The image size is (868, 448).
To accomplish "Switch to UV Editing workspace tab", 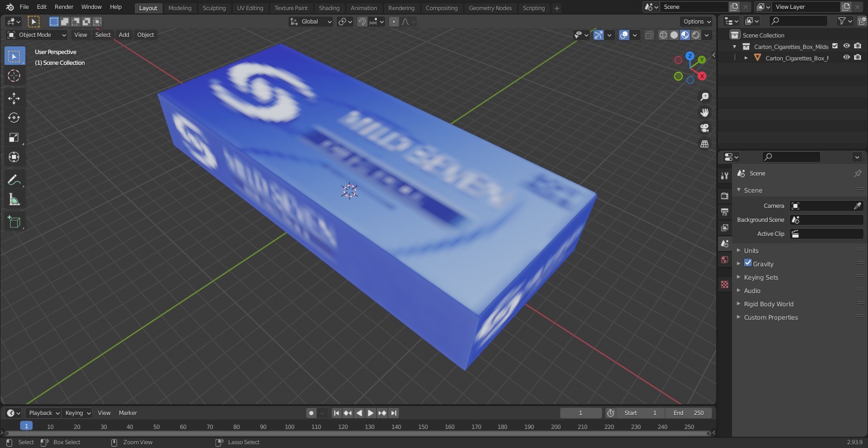I will (250, 8).
